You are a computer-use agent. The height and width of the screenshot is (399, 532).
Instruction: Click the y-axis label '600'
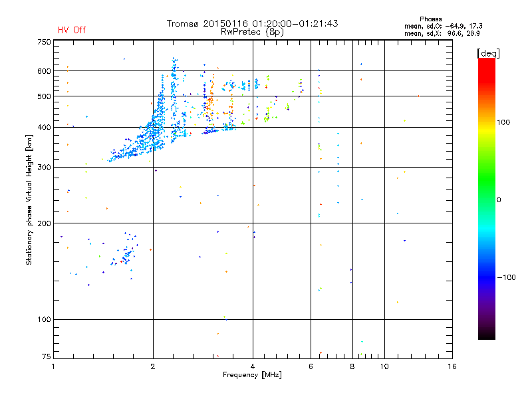pos(44,71)
